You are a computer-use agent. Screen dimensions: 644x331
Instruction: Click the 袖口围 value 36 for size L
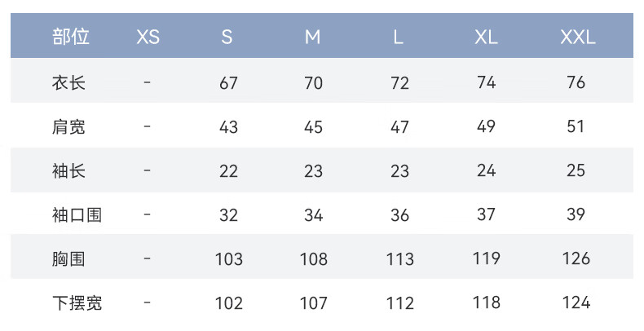pos(399,215)
